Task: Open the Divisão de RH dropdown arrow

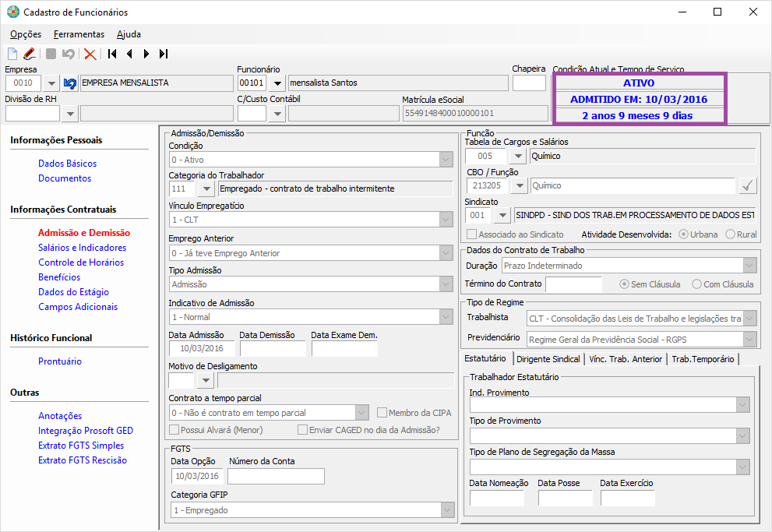Action: point(70,114)
